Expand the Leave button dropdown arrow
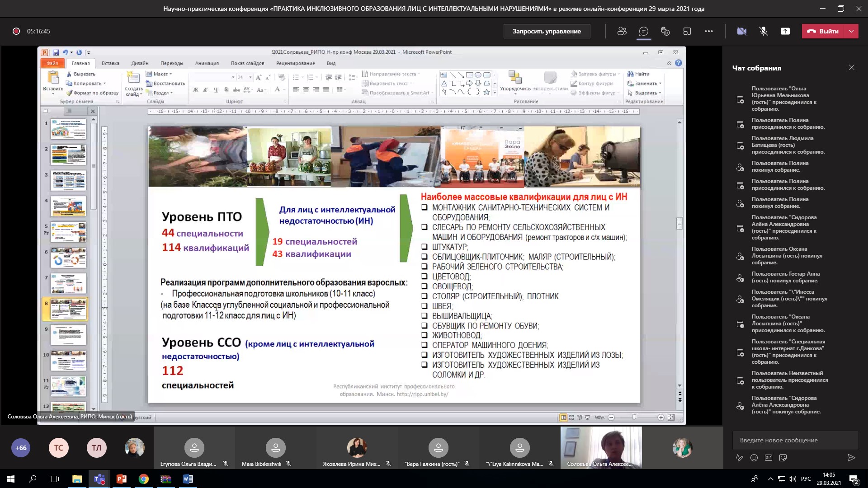 pos(851,31)
